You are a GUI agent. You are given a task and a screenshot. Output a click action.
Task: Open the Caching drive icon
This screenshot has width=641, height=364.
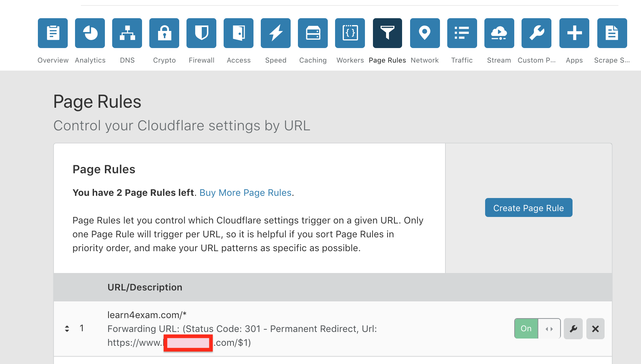click(313, 33)
